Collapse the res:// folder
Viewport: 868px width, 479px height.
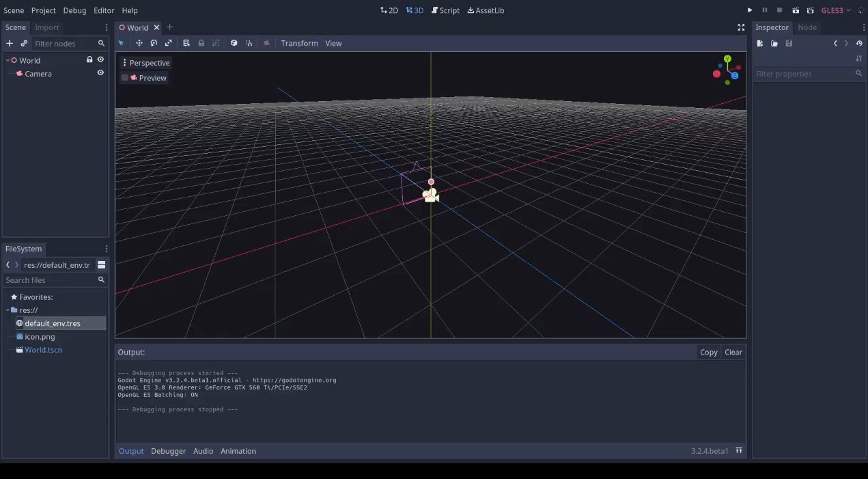[8, 310]
